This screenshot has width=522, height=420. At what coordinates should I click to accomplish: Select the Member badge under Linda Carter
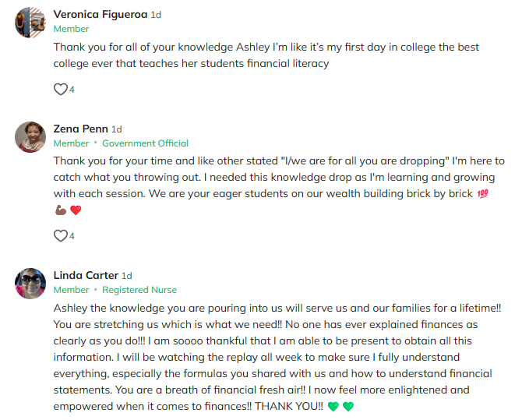71,290
